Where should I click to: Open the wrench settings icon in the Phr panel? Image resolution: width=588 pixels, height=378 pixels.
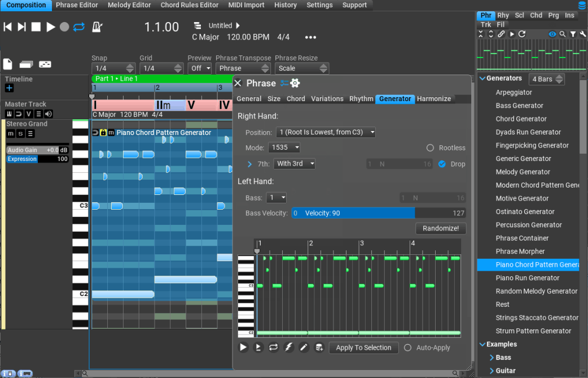[x=582, y=34]
